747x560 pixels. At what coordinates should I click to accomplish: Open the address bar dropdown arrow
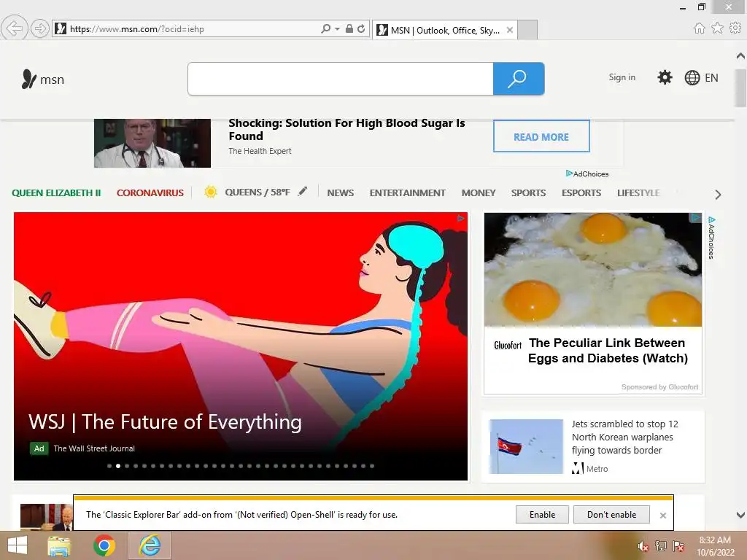tap(337, 28)
